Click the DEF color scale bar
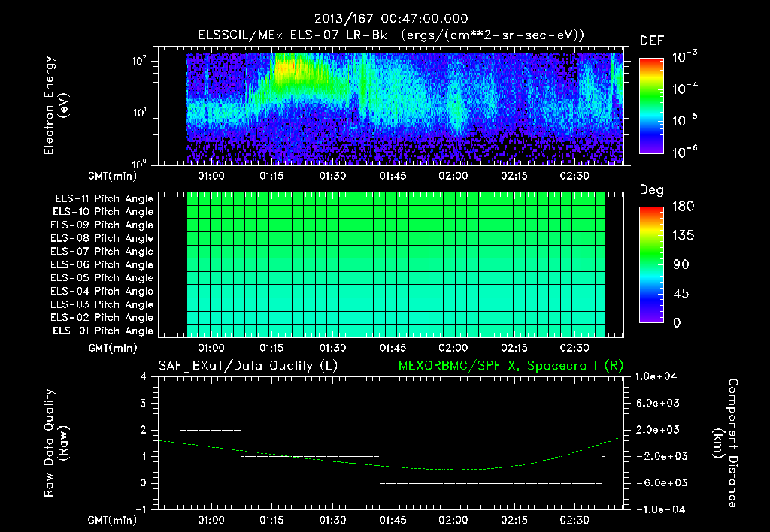 click(x=651, y=106)
